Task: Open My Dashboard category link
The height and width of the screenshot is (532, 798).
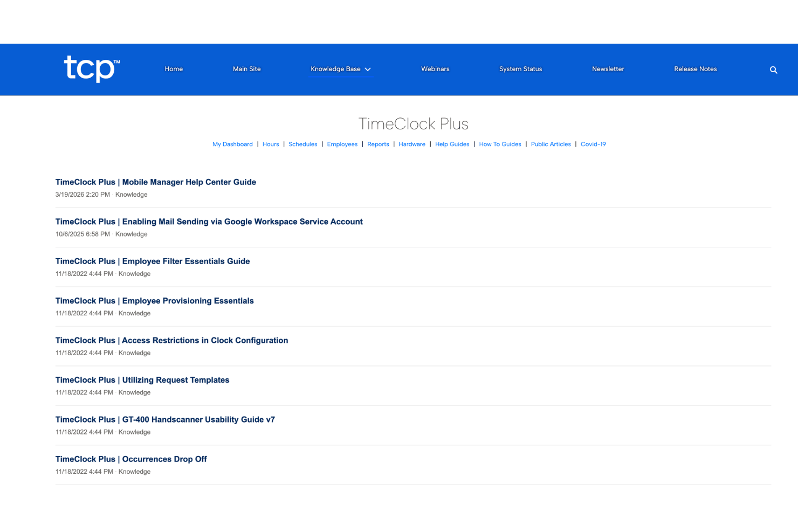Action: point(232,144)
